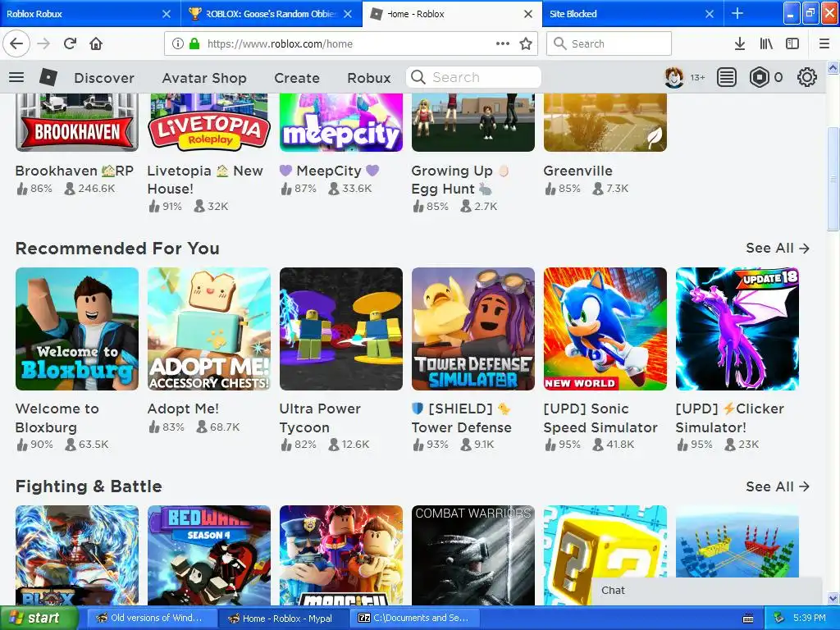Click the address bar URL
Screen dimensions: 840x630
(280, 43)
